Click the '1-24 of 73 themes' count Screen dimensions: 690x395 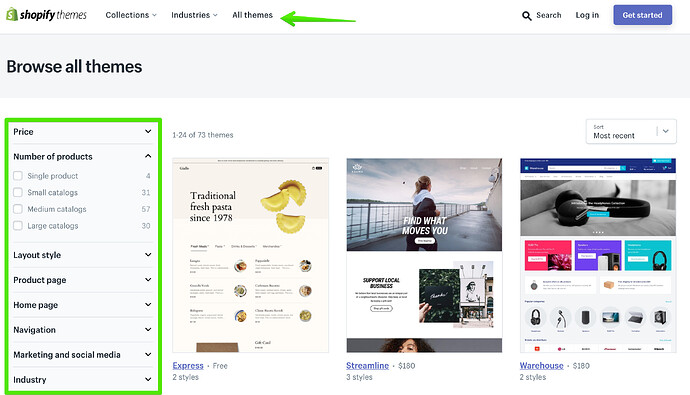(203, 135)
